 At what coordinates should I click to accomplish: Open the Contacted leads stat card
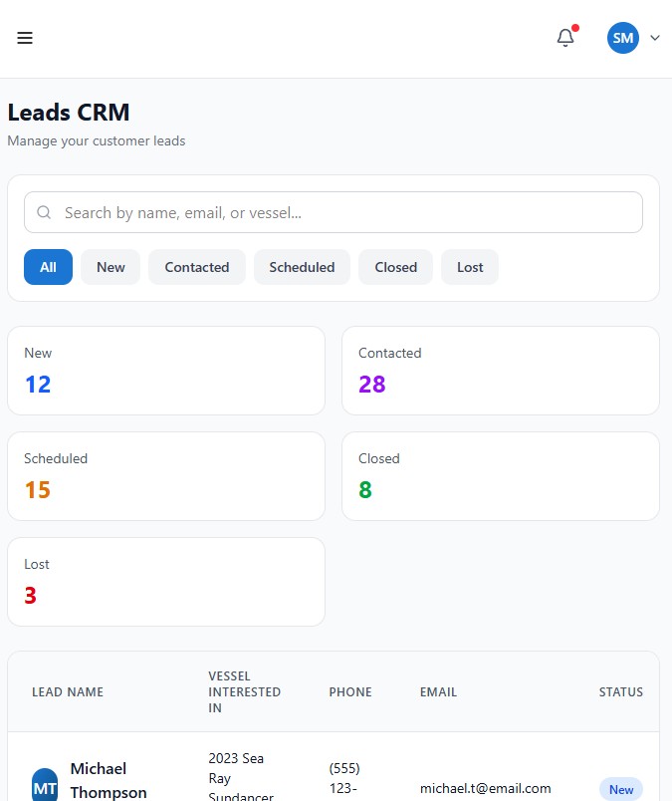500,371
